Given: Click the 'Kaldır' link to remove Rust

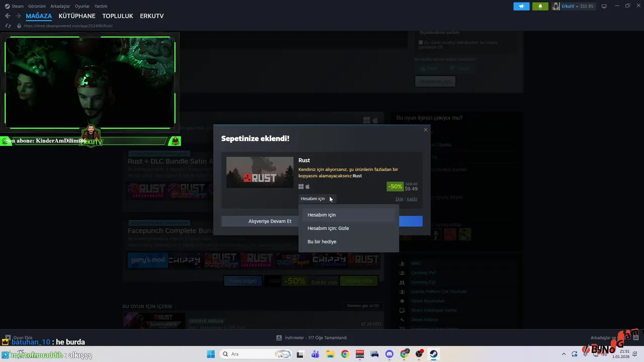Looking at the screenshot, I should pyautogui.click(x=412, y=199).
